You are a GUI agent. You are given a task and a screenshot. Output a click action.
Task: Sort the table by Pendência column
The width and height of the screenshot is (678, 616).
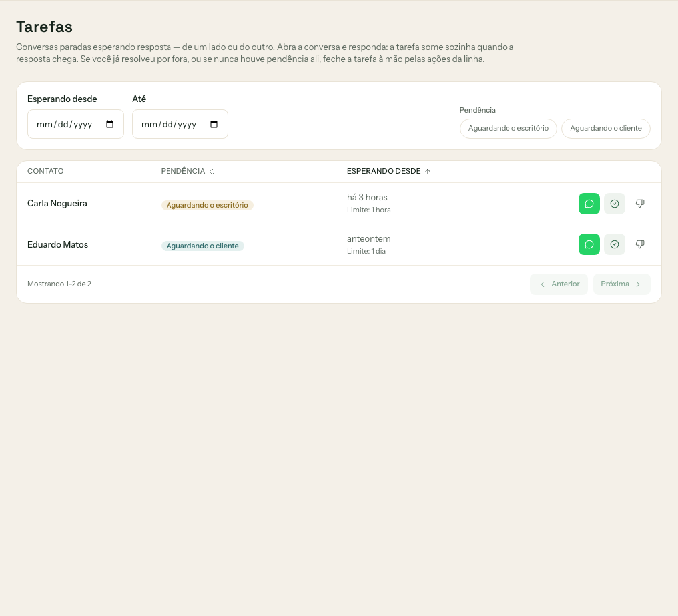(x=188, y=172)
